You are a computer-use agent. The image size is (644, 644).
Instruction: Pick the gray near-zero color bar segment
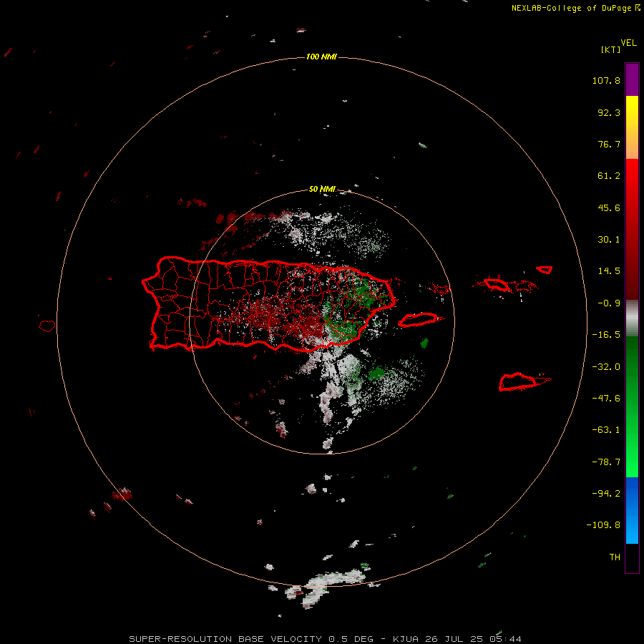(632, 318)
